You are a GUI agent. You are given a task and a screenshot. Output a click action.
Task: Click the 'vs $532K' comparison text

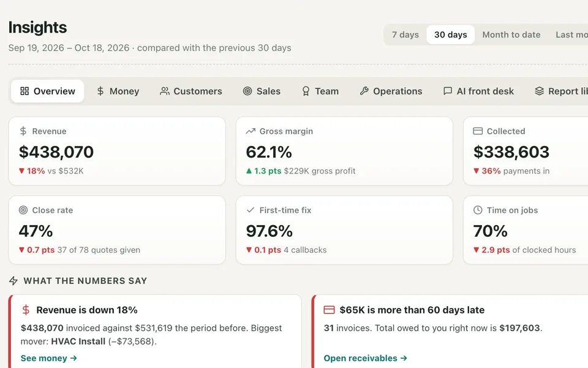pyautogui.click(x=66, y=171)
